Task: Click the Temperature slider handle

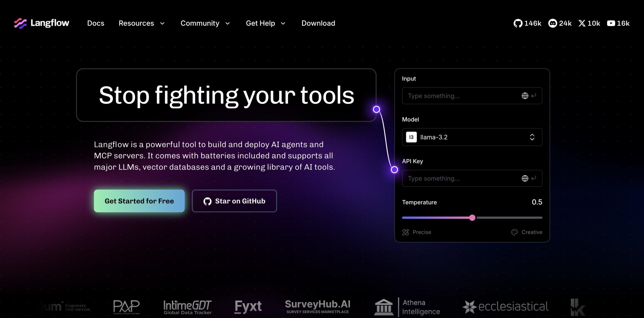Action: (x=472, y=218)
